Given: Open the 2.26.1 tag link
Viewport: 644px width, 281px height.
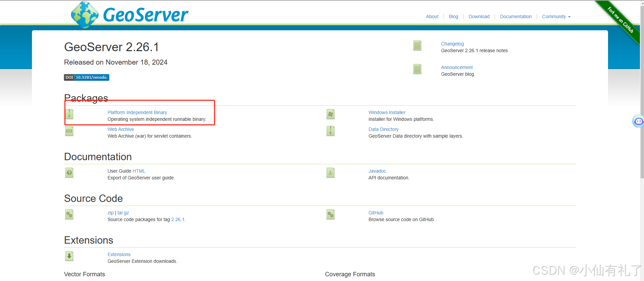Looking at the screenshot, I should [x=178, y=219].
